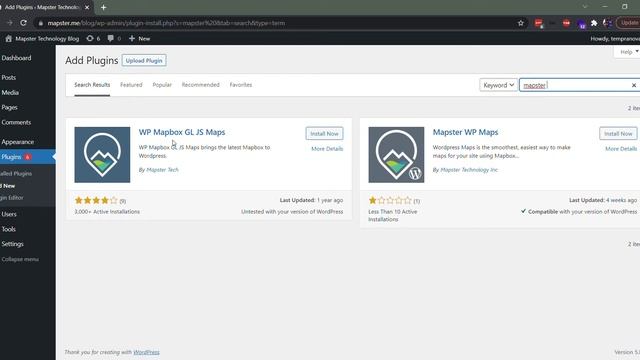Open the WordPress link in footer
Screen dimensions: 640x360
(x=146, y=352)
